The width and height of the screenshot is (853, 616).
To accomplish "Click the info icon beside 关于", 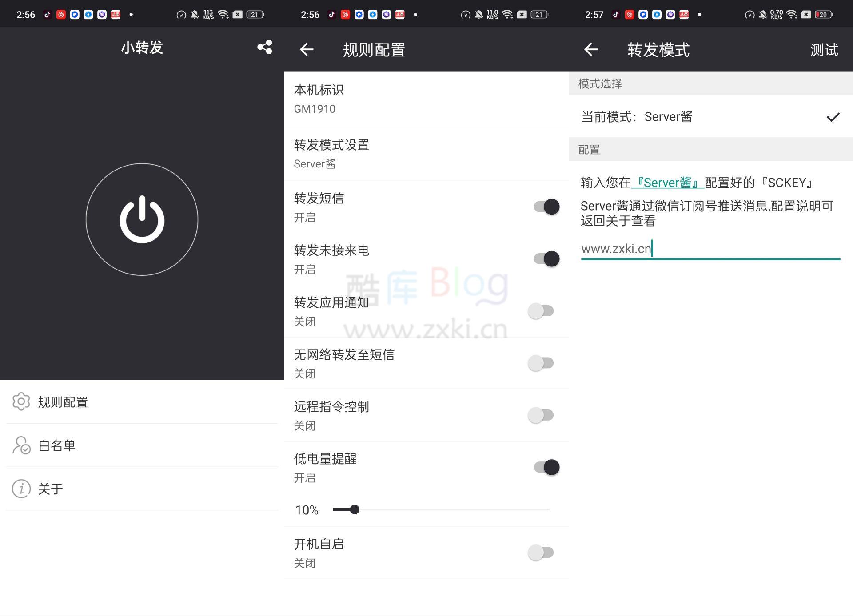I will tap(21, 489).
